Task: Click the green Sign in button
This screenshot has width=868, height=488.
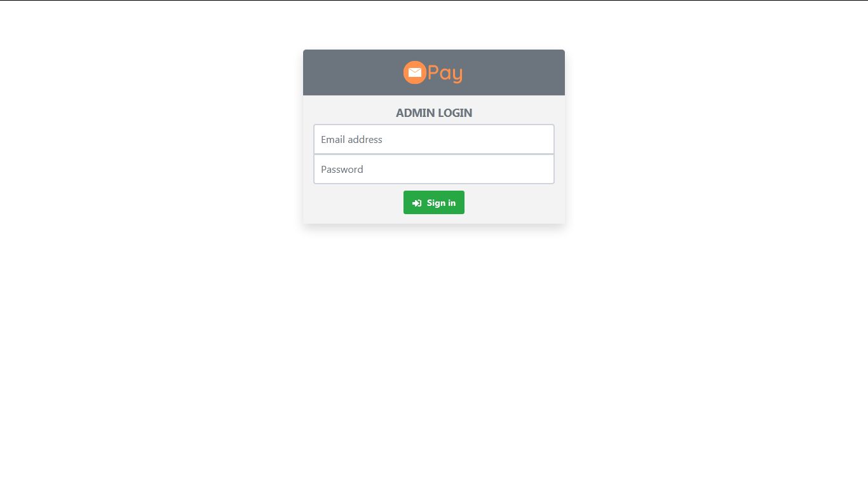Action: [434, 203]
